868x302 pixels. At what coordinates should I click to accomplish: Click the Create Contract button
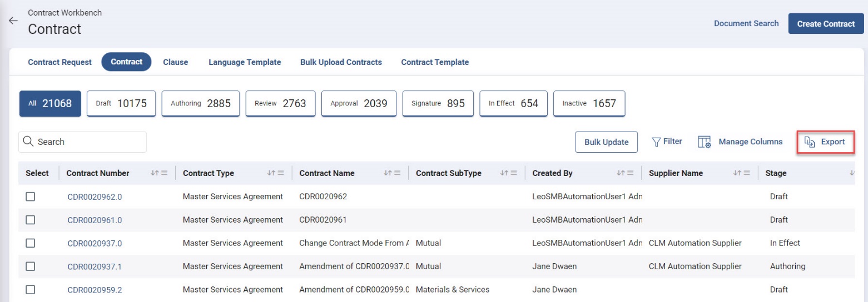click(826, 24)
